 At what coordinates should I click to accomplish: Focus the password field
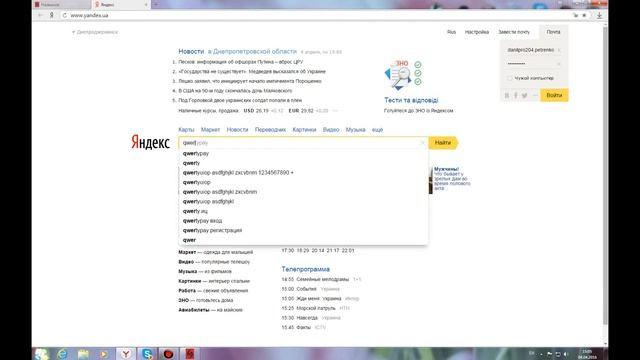[x=534, y=64]
